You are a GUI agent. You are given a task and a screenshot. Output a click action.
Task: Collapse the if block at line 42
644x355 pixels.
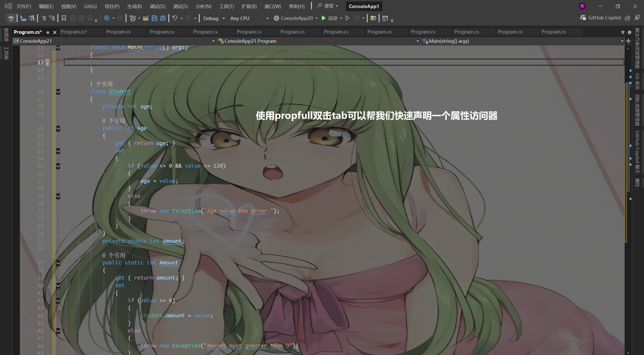pos(58,301)
